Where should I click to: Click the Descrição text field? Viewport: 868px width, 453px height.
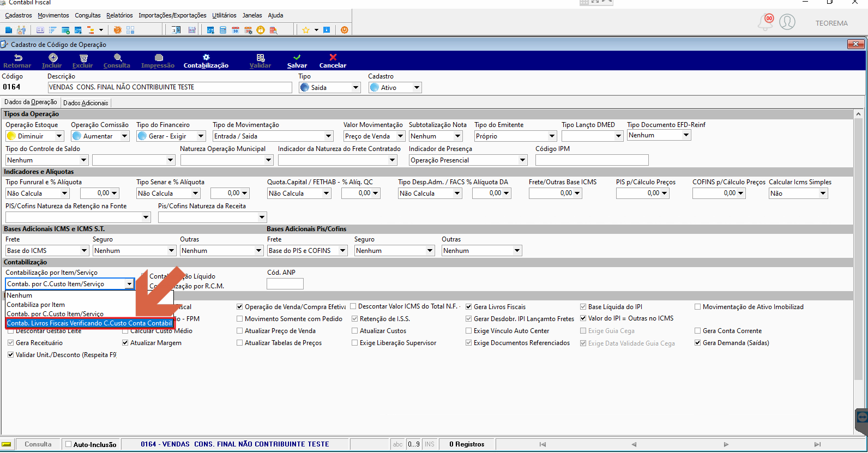170,87
